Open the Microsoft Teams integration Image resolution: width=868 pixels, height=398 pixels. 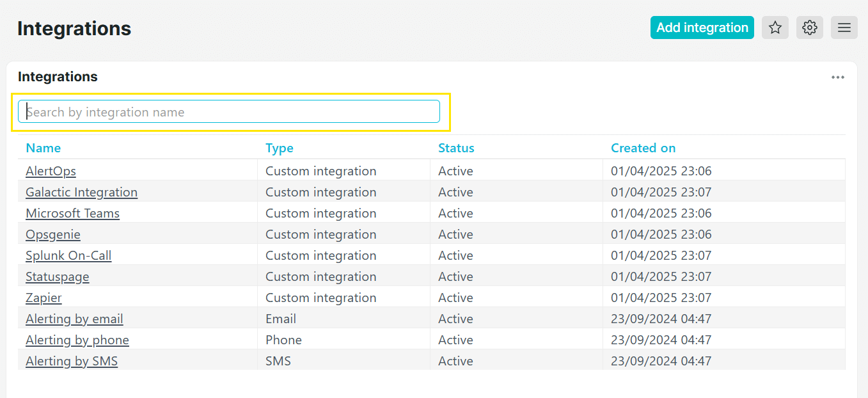pyautogui.click(x=72, y=213)
